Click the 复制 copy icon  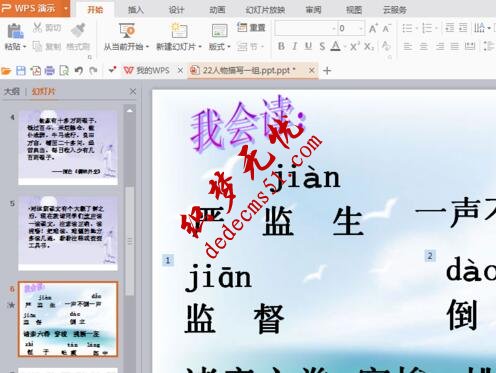pyautogui.click(x=37, y=46)
